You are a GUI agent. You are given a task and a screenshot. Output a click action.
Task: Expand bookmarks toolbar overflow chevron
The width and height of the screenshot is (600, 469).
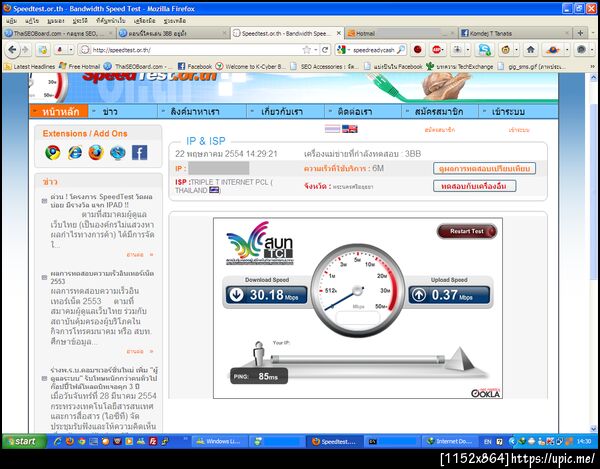click(593, 67)
